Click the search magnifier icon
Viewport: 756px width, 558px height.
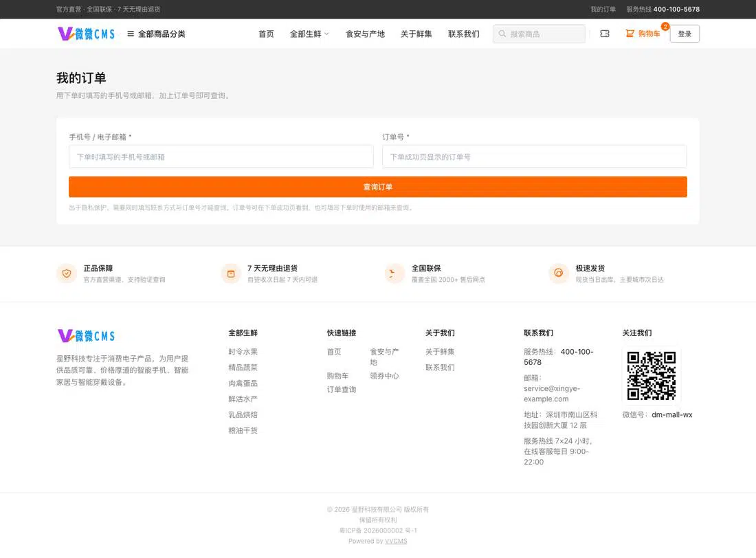pos(502,34)
